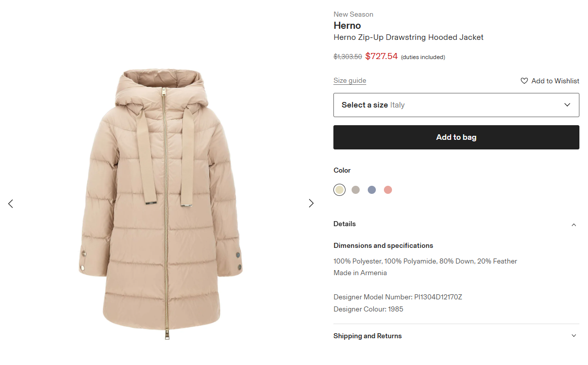Click the duties included note
The image size is (588, 365).
tap(423, 57)
